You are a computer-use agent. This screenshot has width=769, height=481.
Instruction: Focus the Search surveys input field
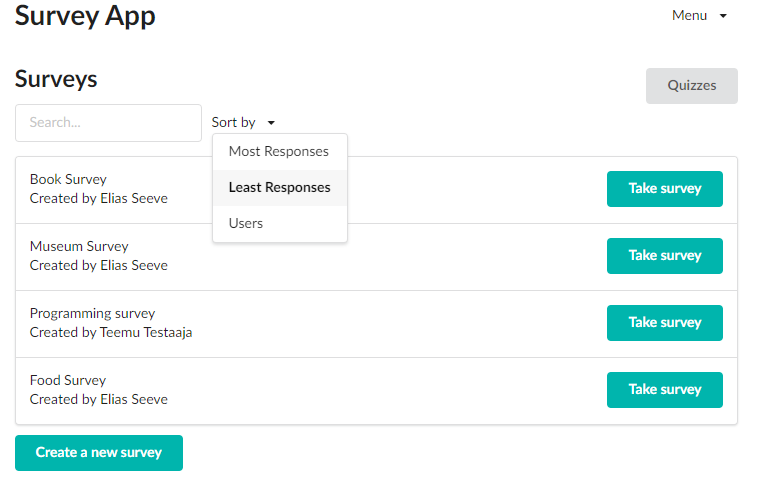pyautogui.click(x=108, y=123)
